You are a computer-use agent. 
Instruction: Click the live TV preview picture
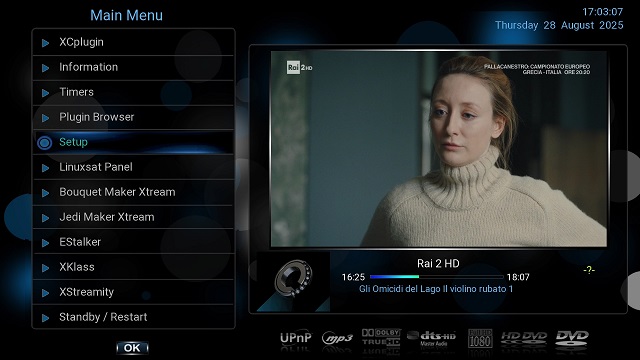(439, 149)
